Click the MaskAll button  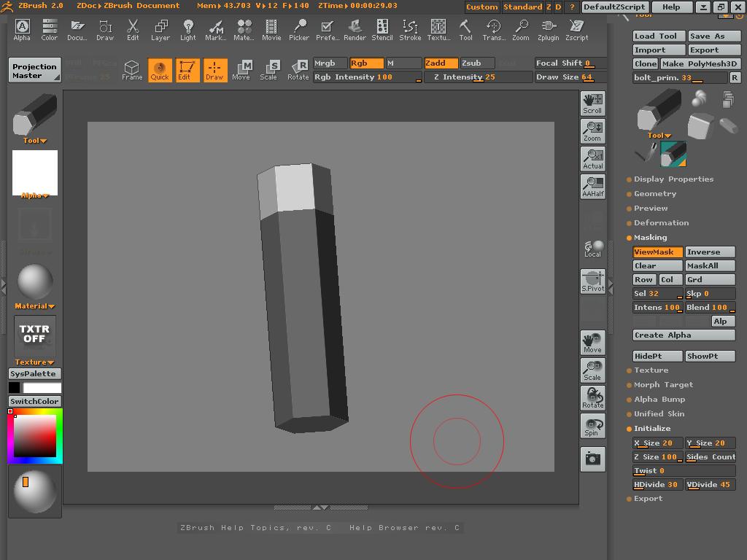pos(710,265)
